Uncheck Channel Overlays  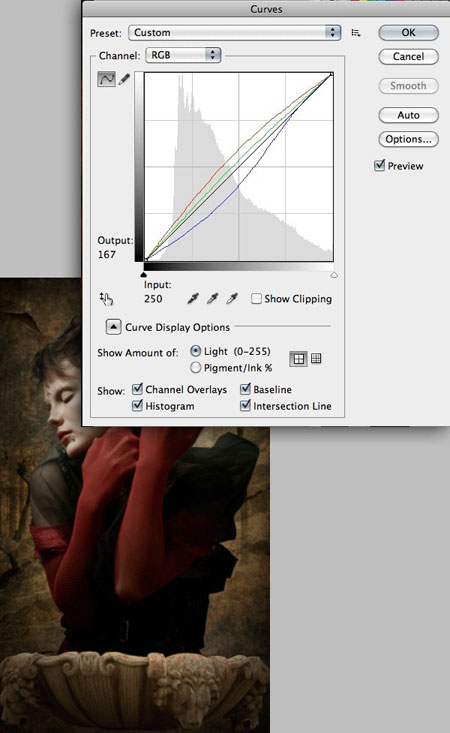click(x=137, y=389)
